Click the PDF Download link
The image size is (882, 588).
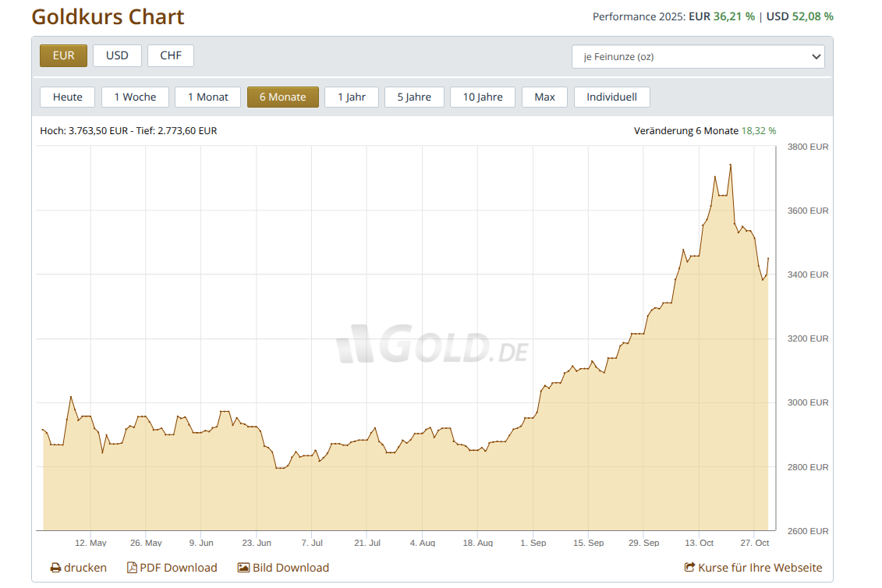pyautogui.click(x=178, y=568)
